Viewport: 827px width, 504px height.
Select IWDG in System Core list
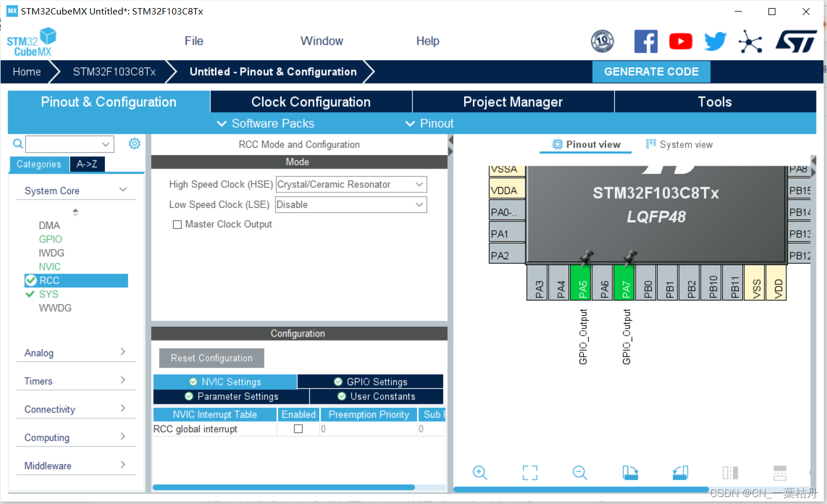(52, 253)
